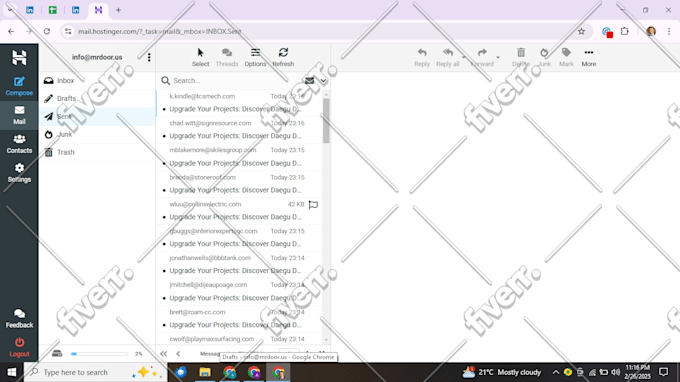The width and height of the screenshot is (680, 382).
Task: Click the mailbox storage usage bar
Action: 99,354
